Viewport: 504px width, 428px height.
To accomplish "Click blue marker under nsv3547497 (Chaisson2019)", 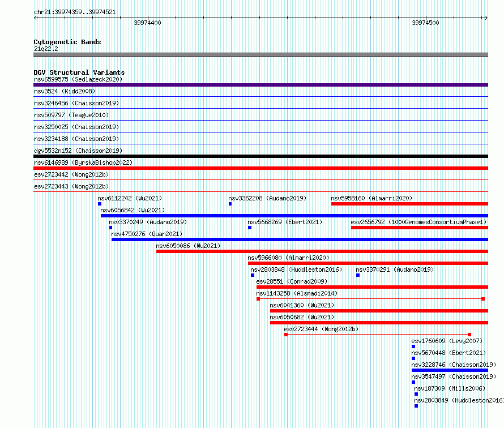I will pyautogui.click(x=413, y=382).
